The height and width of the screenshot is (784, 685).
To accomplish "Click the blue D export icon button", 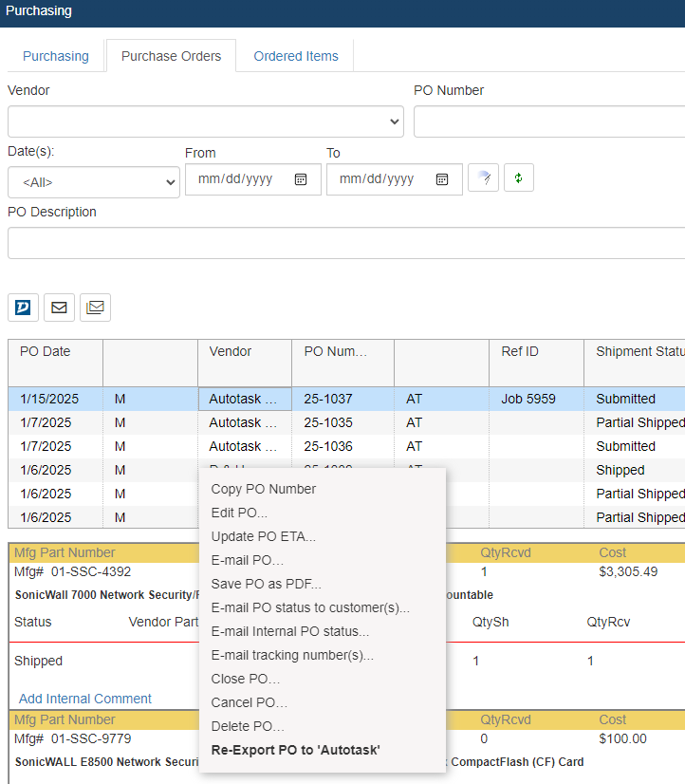I will click(x=24, y=308).
